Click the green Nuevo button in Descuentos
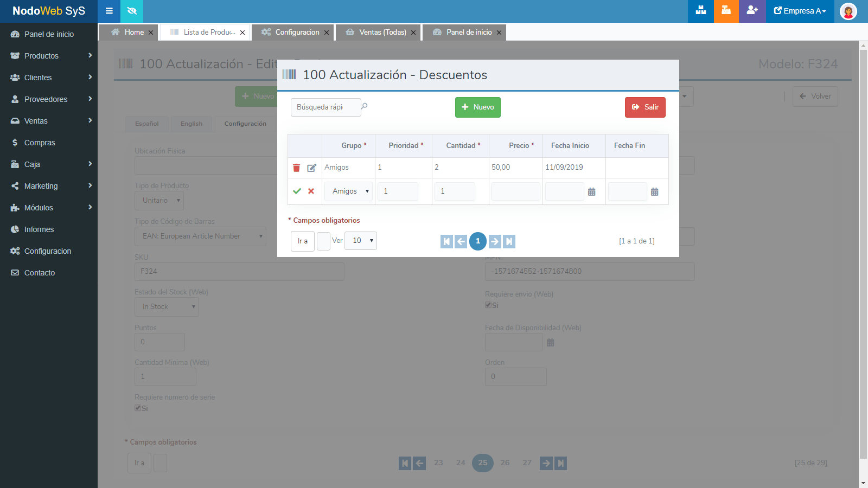This screenshot has width=868, height=488. click(477, 107)
